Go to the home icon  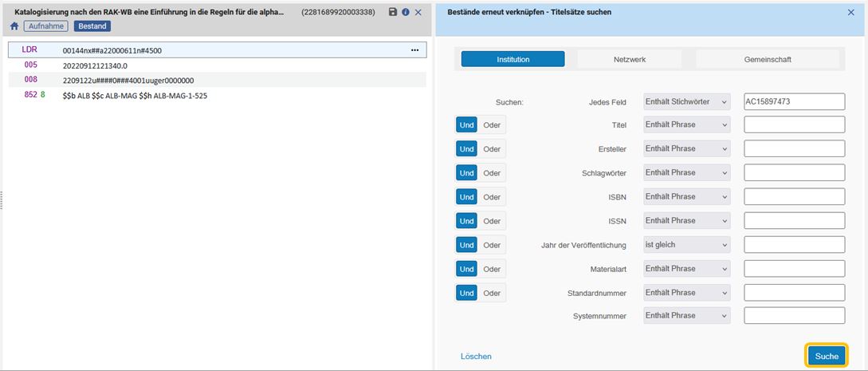(14, 26)
